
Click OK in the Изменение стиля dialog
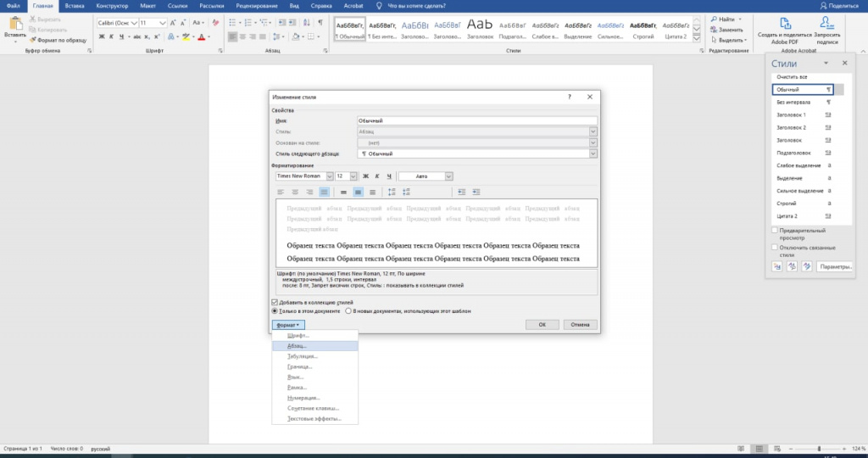[542, 325]
